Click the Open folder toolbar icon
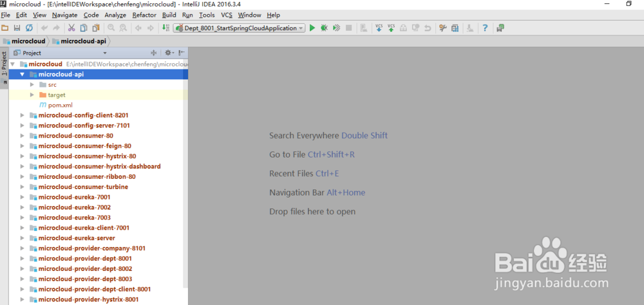Viewport: 644px width, 305px height. tap(5, 28)
